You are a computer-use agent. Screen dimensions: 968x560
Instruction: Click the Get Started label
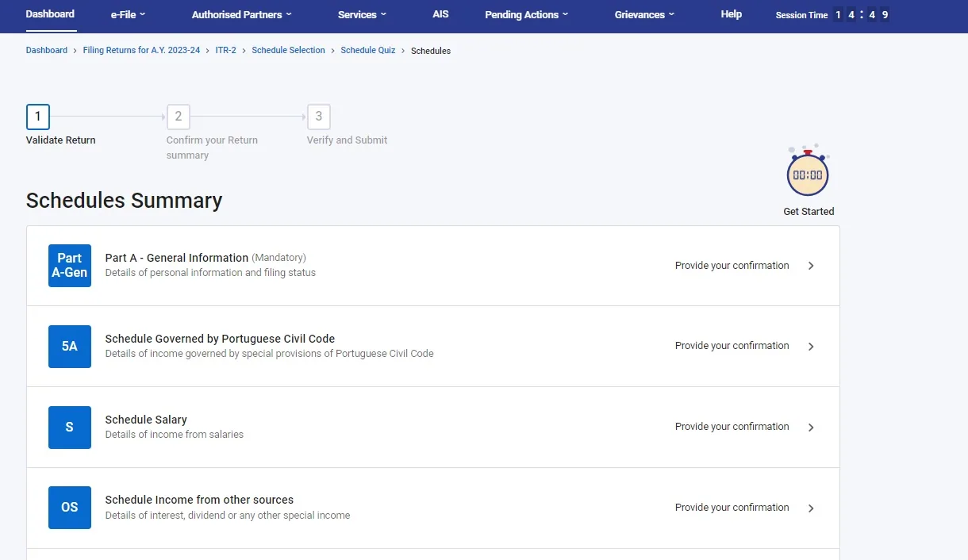(x=809, y=212)
